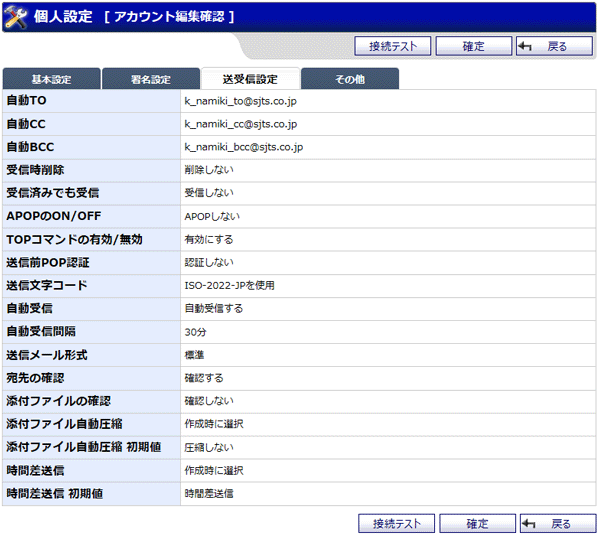This screenshot has height=536, width=600.
Task: Click the ISO-2022-JPを使用 value
Action: [230, 285]
